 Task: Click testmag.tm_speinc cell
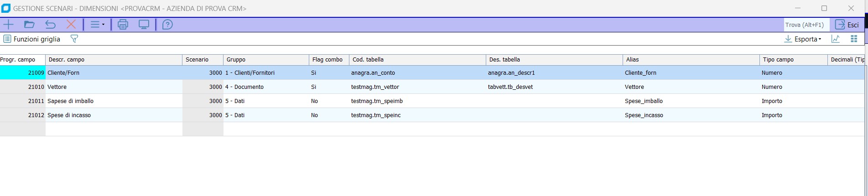[x=417, y=115]
